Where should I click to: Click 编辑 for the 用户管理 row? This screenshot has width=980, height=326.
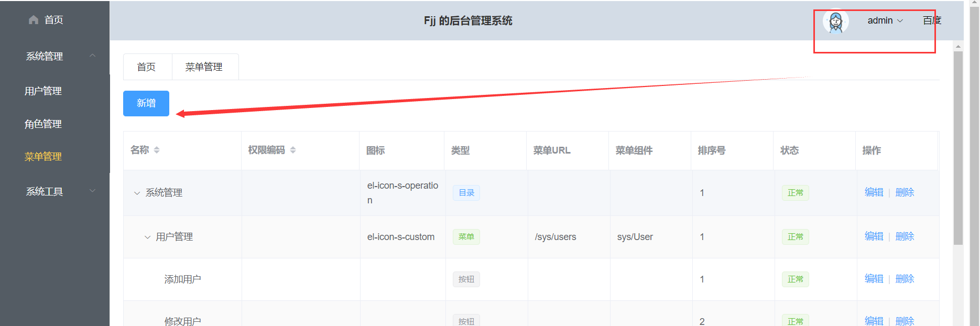pyautogui.click(x=874, y=236)
